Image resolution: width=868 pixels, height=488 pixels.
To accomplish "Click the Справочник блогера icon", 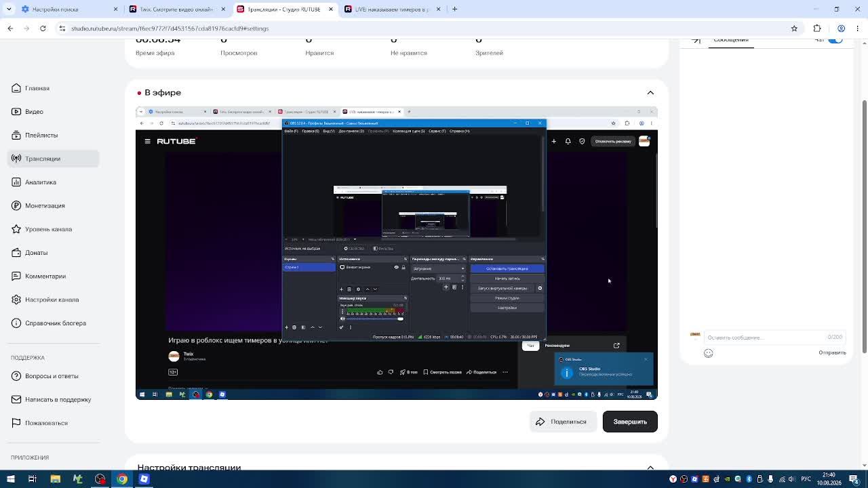I will (16, 323).
